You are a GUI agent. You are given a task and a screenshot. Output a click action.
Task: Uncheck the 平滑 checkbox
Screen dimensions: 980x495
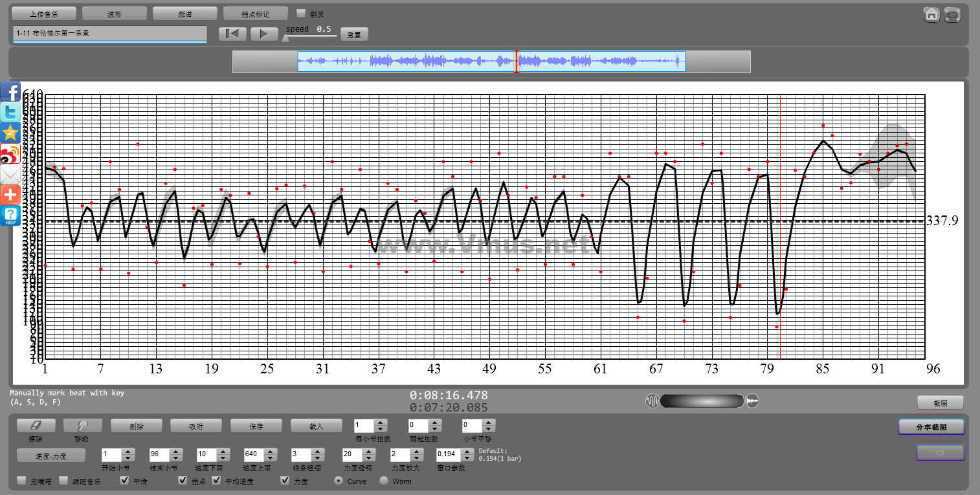pyautogui.click(x=124, y=481)
